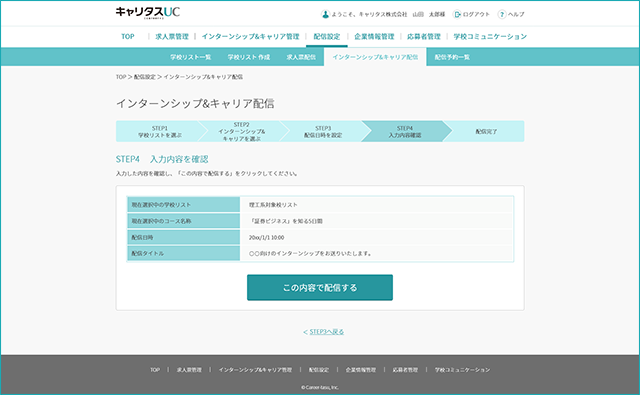The height and width of the screenshot is (395, 640).
Task: Click the キャリタスUC logo
Action: (x=148, y=12)
